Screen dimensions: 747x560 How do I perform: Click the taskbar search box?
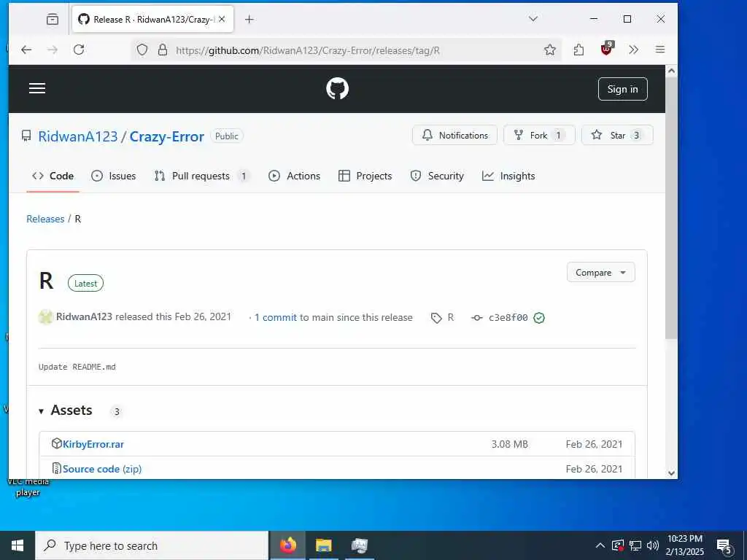pos(152,545)
